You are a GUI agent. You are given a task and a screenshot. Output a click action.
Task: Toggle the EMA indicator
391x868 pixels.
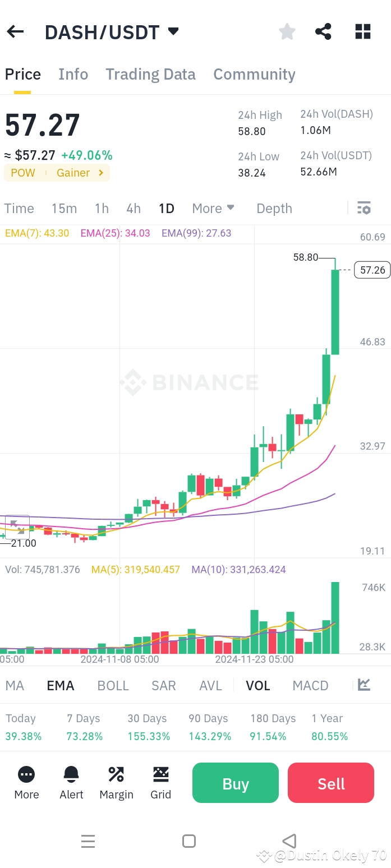[x=60, y=685]
